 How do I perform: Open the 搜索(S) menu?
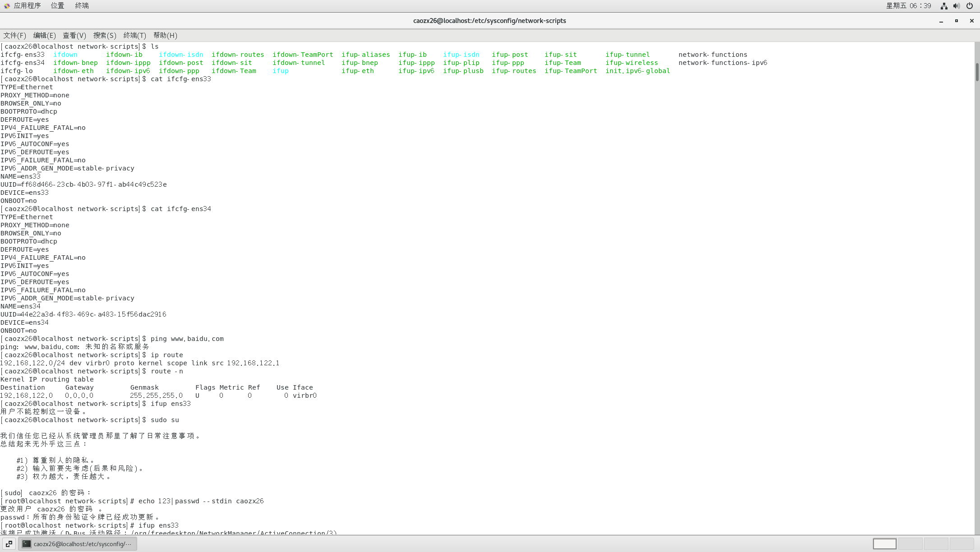pos(105,35)
